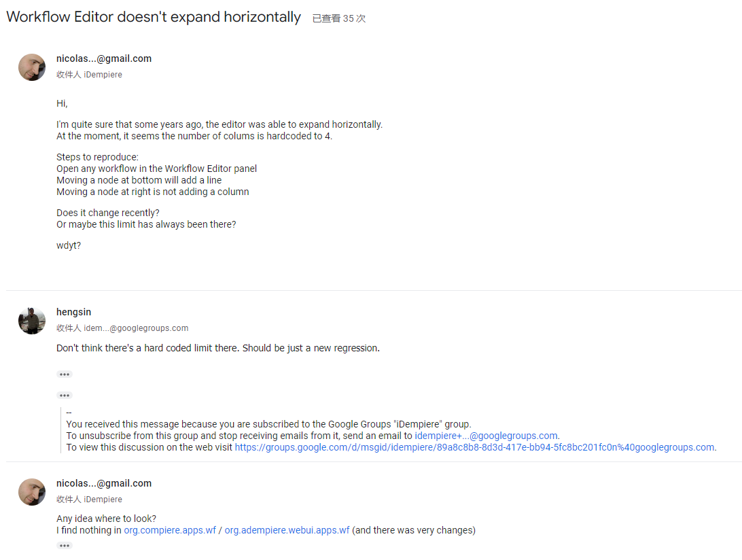Click hengsin's reply text about regression

pyautogui.click(x=217, y=348)
